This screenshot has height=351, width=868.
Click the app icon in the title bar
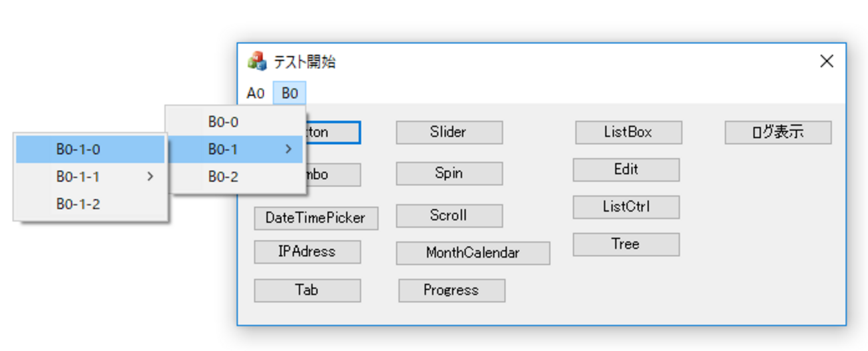click(257, 61)
